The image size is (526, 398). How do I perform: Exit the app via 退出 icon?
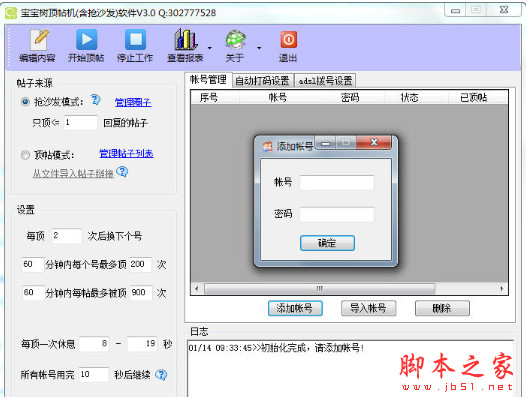(288, 46)
